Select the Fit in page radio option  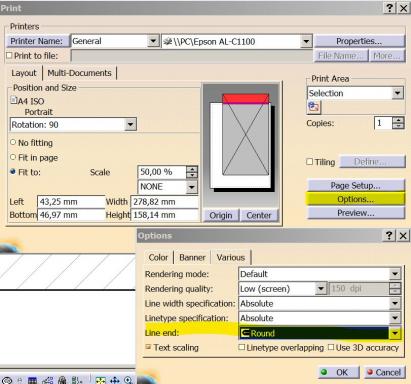[x=13, y=157]
